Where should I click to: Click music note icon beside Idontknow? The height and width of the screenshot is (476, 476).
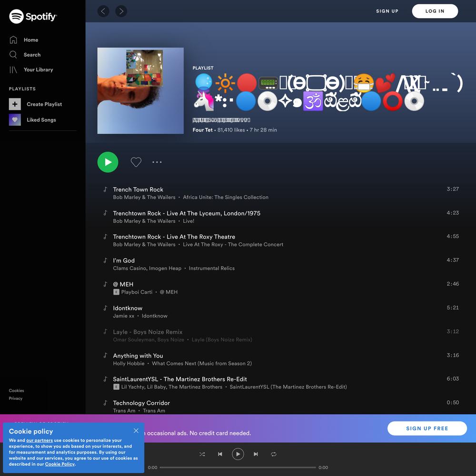(105, 308)
